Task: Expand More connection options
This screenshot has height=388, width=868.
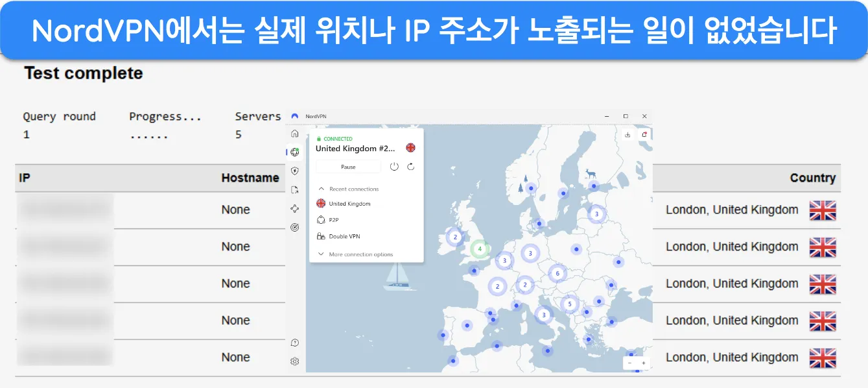Action: pos(355,254)
